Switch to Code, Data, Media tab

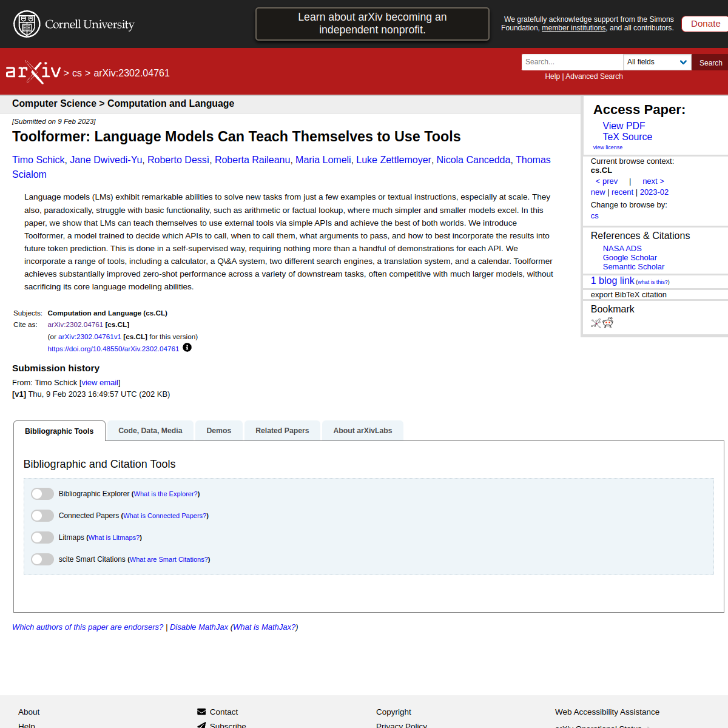[150, 431]
